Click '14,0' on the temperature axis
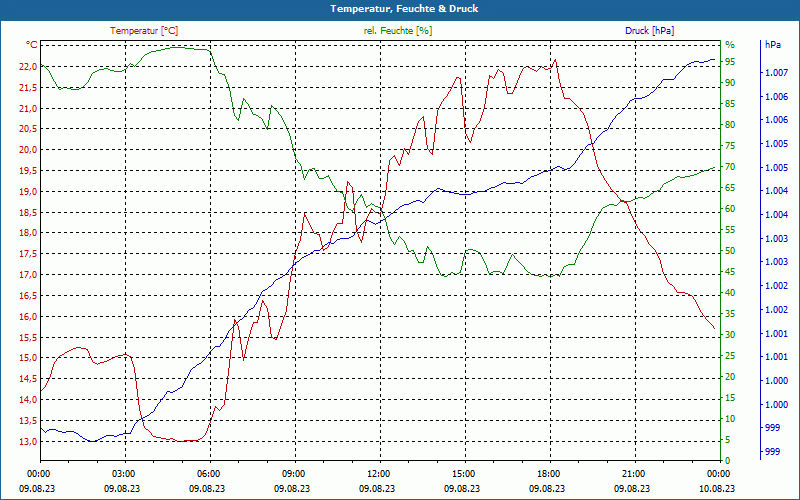This screenshot has width=800, height=500. 28,400
